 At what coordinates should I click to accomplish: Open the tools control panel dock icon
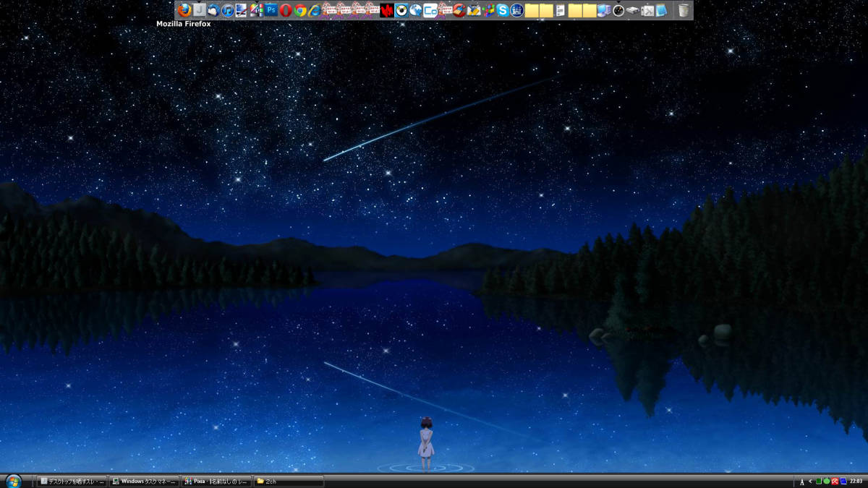[x=647, y=10]
